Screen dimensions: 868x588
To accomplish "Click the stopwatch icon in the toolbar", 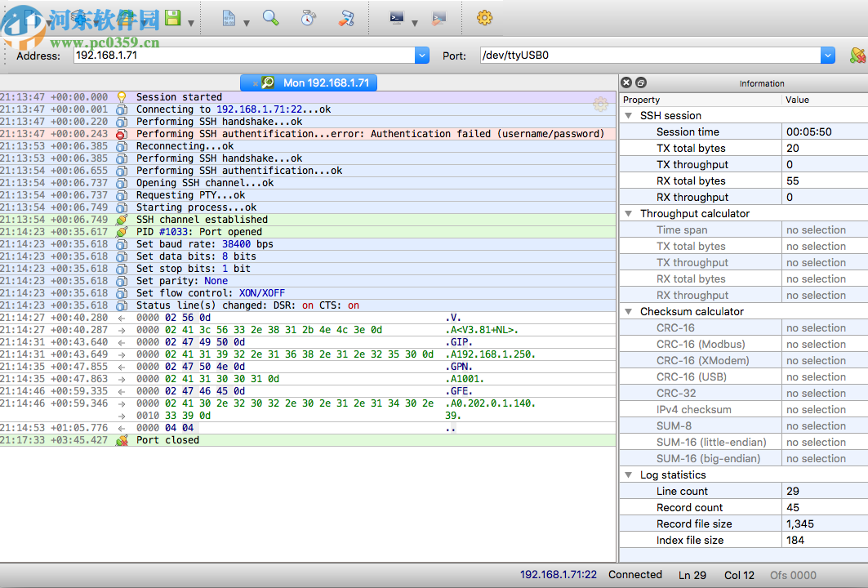I will (308, 18).
